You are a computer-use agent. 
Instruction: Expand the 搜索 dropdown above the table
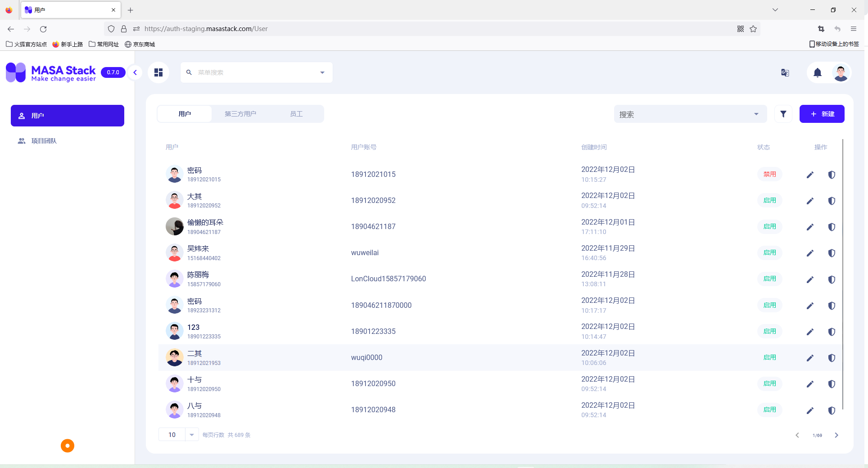tap(755, 114)
